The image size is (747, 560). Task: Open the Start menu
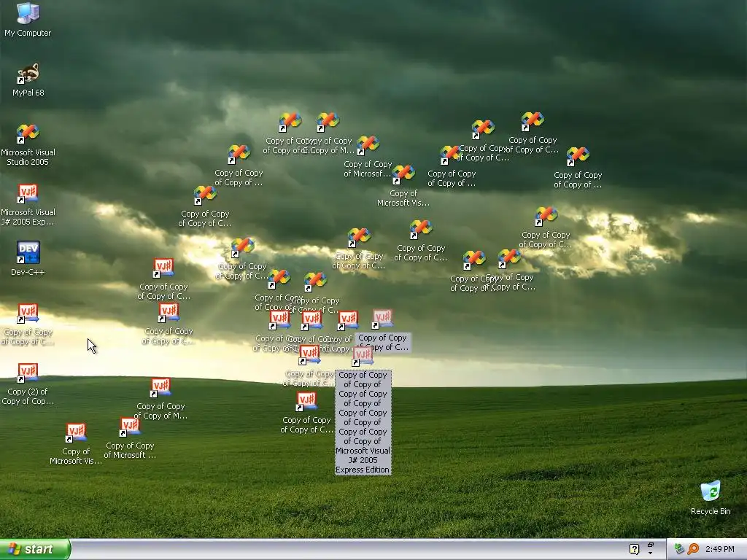(35, 550)
